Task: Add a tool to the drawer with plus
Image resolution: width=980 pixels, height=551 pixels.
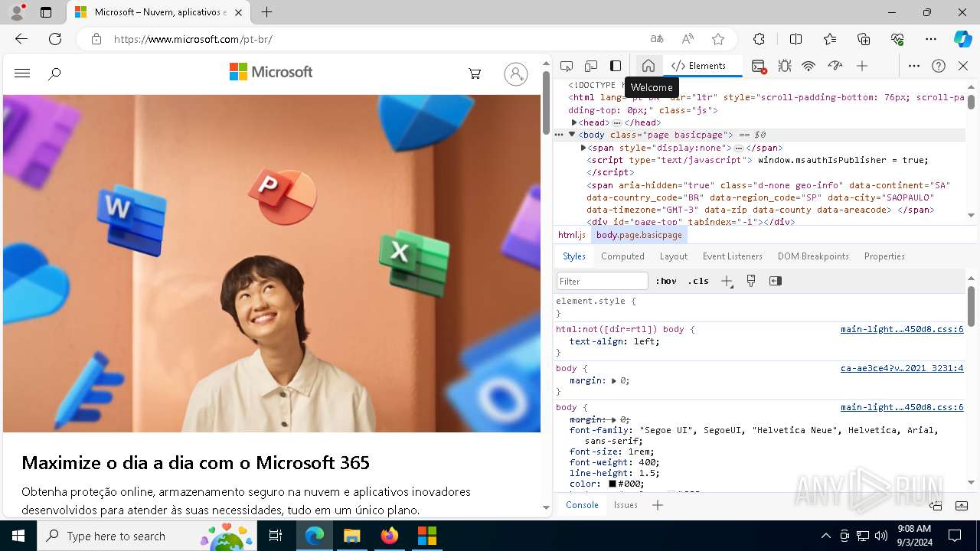Action: 658,505
